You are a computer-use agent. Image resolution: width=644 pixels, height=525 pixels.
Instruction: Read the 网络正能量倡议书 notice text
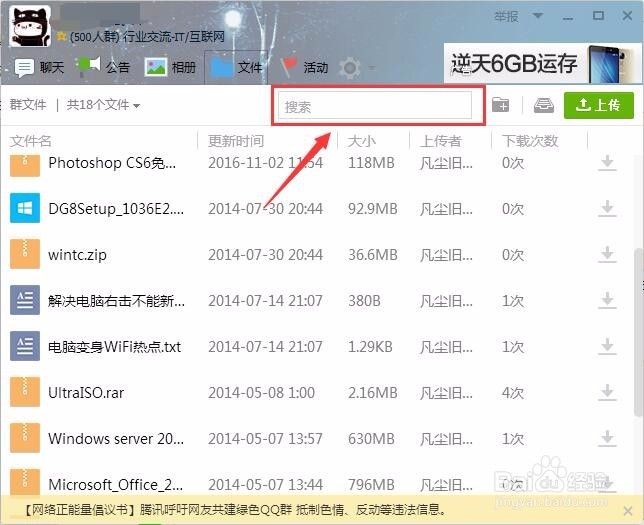(x=233, y=510)
